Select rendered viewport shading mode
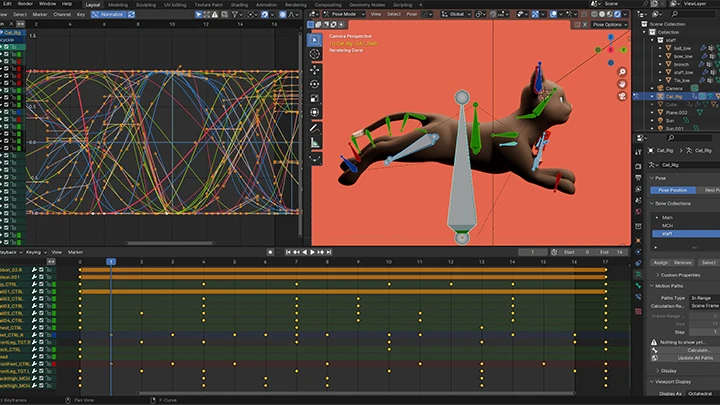720x405 pixels. point(618,14)
